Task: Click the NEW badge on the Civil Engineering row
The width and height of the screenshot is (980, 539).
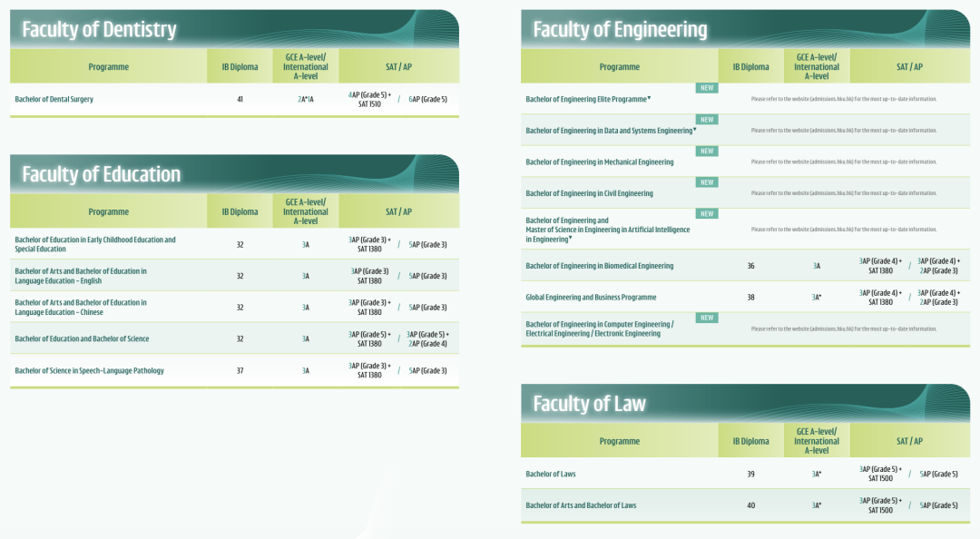Action: click(x=707, y=182)
